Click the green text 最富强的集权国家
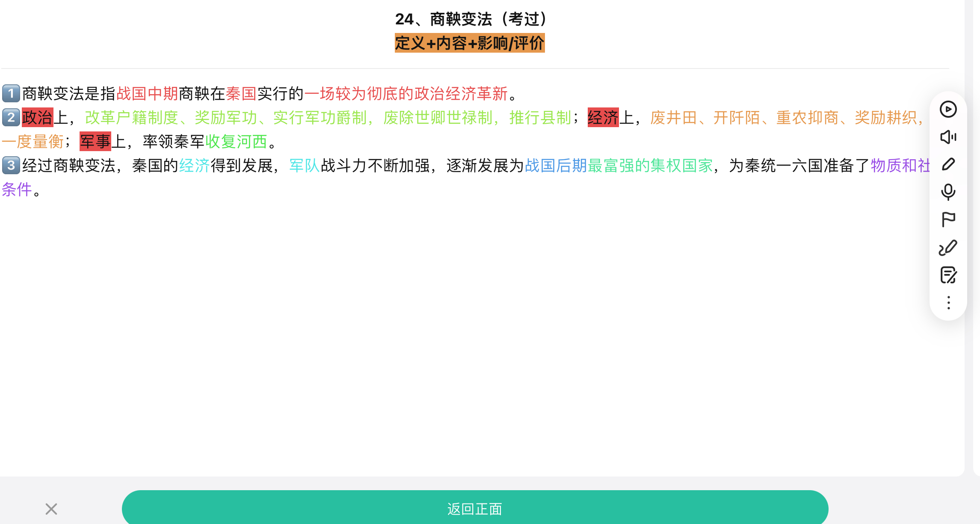980x524 pixels. pyautogui.click(x=651, y=165)
